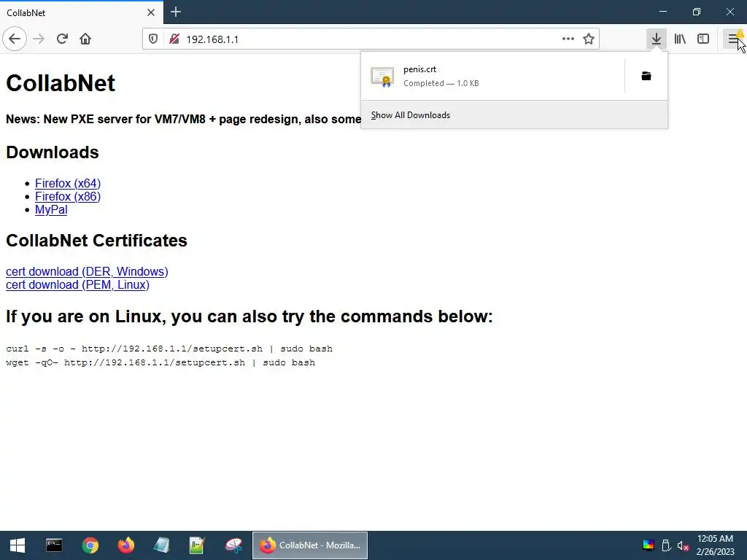Click the muted volume tray icon
The image size is (747, 560).
(x=683, y=545)
